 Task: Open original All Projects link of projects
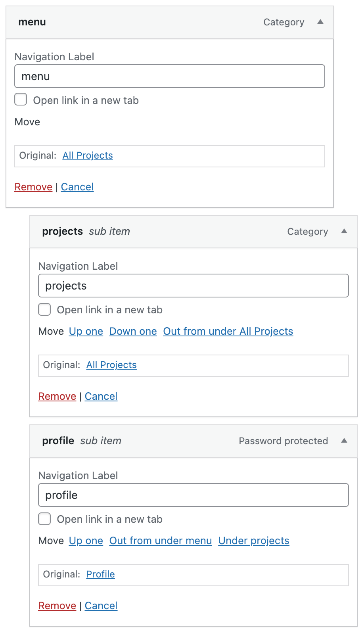111,365
